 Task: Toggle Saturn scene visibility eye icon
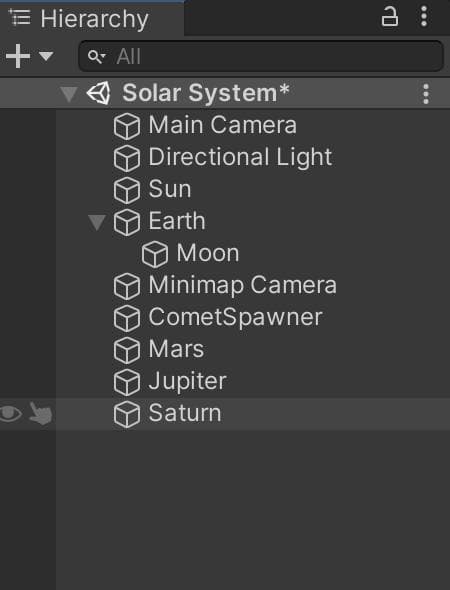pyautogui.click(x=11, y=414)
